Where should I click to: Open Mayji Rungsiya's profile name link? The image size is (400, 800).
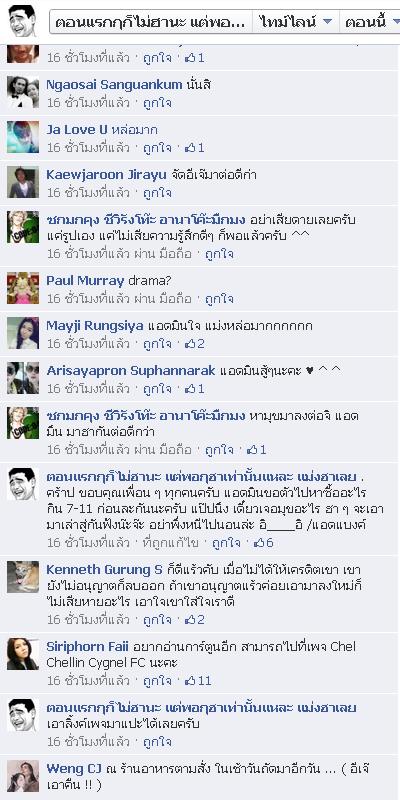(x=95, y=326)
